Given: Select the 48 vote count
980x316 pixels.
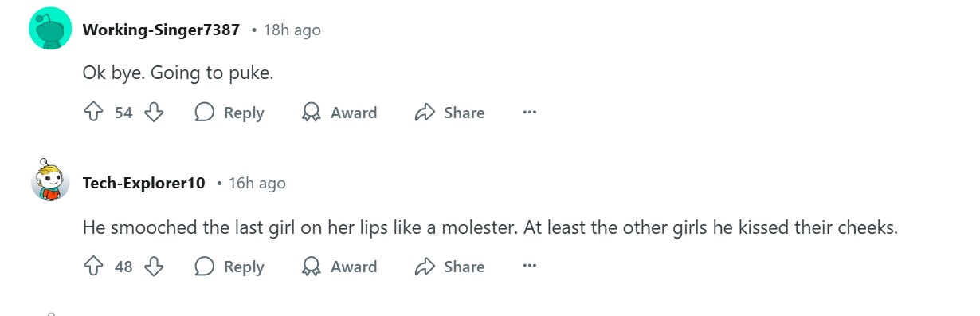Looking at the screenshot, I should click(123, 266).
